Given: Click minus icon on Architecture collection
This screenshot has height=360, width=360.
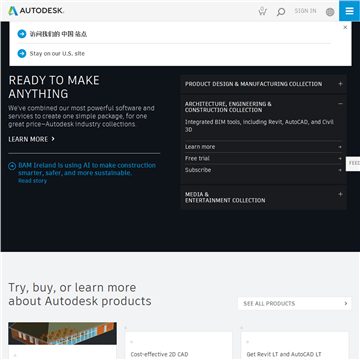Looking at the screenshot, I should point(340,104).
